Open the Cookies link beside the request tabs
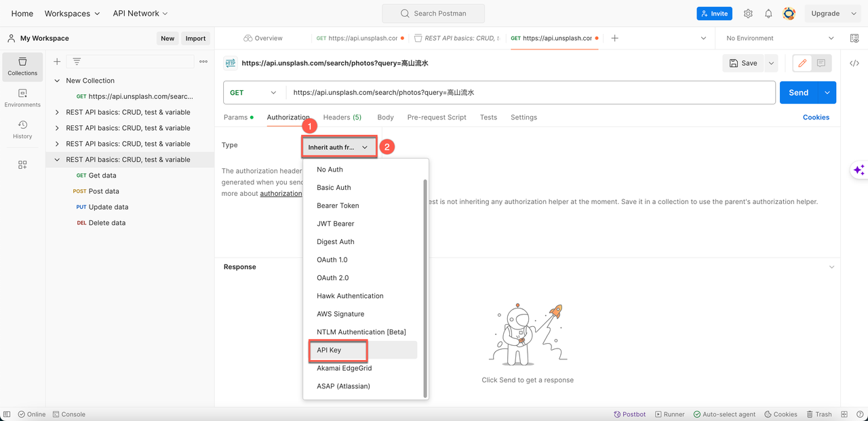868x421 pixels. [x=816, y=117]
